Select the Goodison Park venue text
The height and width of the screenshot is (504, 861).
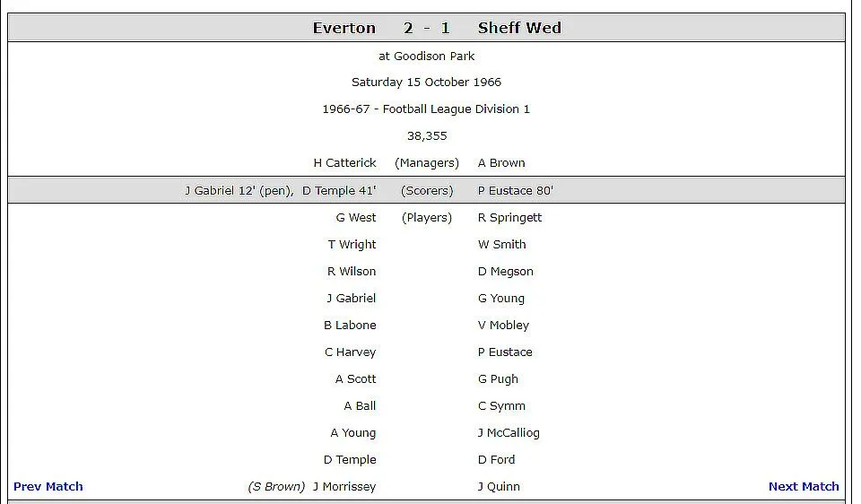434,56
